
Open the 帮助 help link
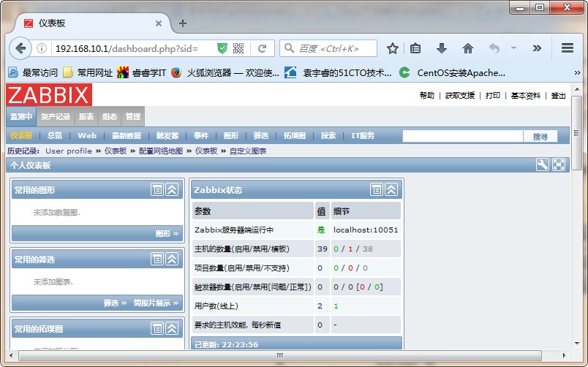click(427, 96)
